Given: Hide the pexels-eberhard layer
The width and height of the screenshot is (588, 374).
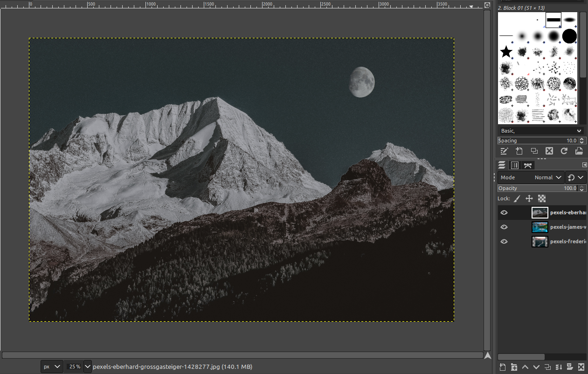Looking at the screenshot, I should click(504, 213).
